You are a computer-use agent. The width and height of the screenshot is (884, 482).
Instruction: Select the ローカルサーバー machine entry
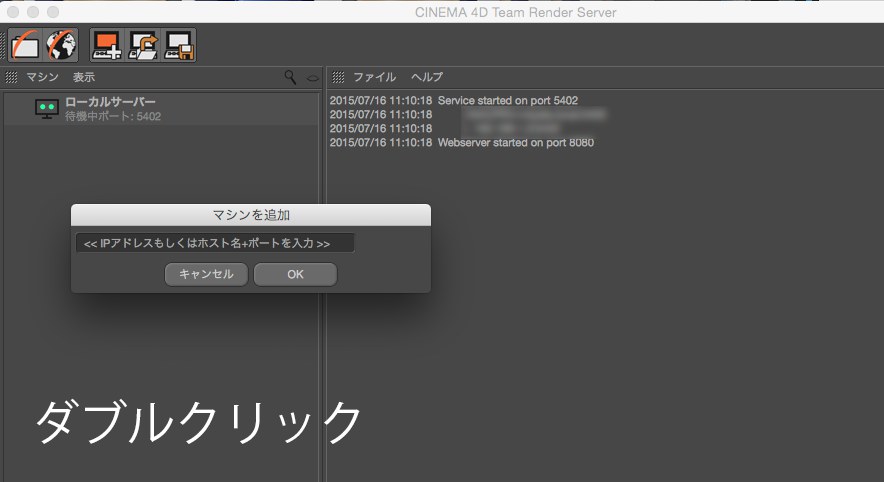click(161, 109)
